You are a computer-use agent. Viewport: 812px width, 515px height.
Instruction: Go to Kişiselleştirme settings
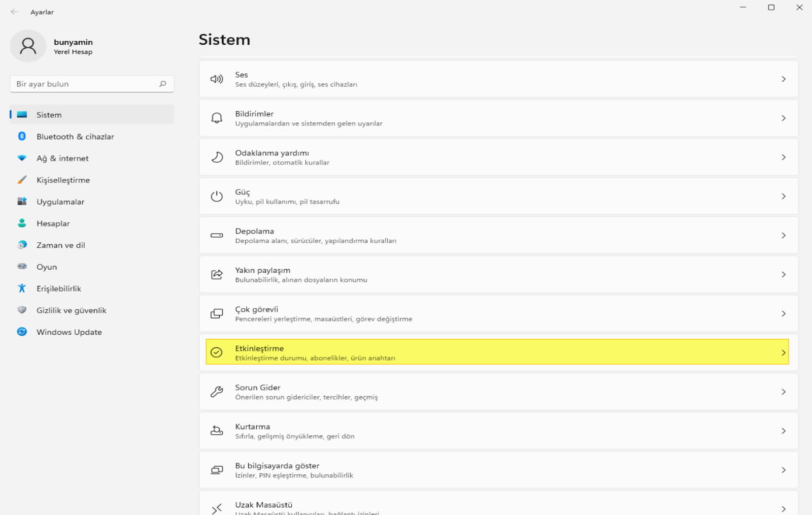pos(92,180)
